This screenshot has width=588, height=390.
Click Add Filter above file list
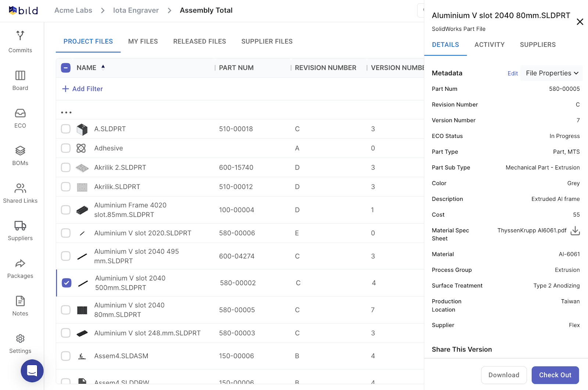tap(83, 89)
